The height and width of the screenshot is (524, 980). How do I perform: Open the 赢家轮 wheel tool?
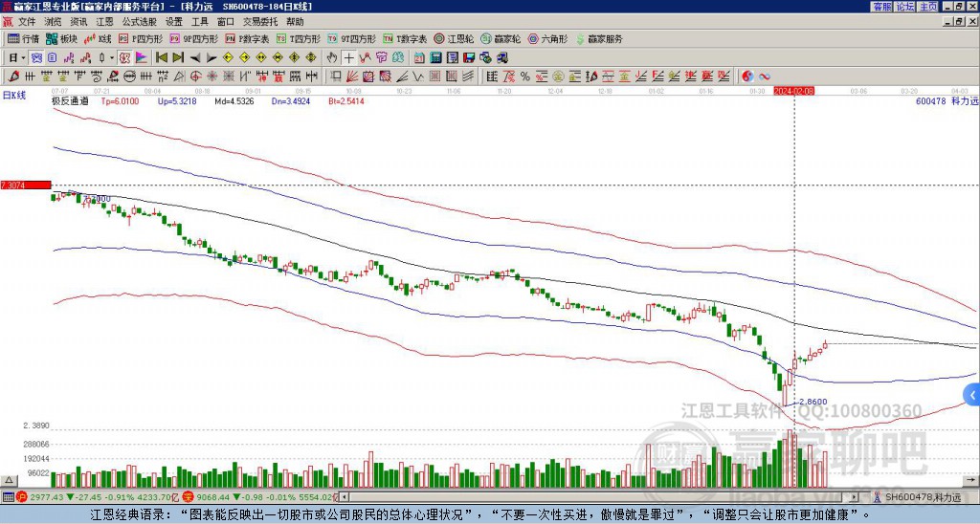(501, 38)
